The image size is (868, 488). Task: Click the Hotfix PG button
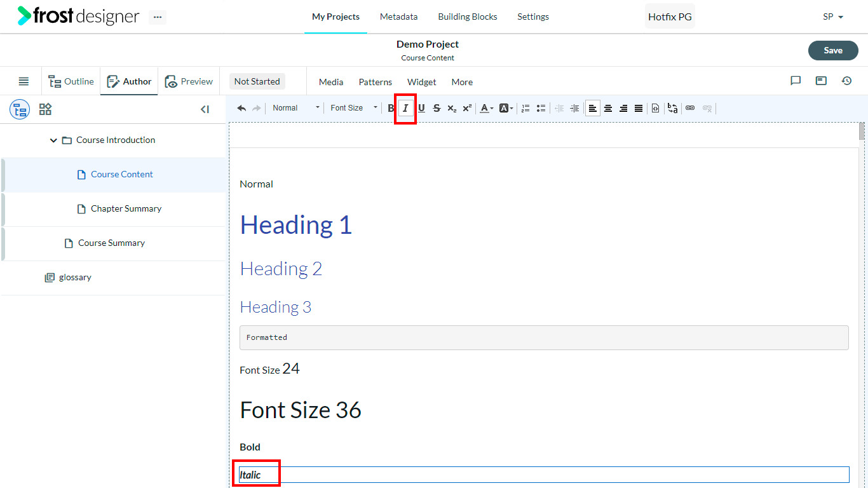670,17
